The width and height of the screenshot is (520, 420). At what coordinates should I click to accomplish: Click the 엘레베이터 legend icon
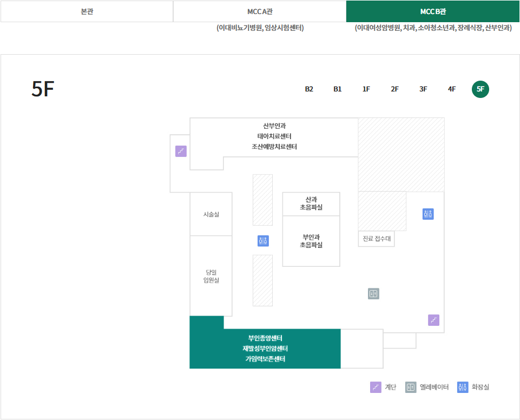[411, 387]
